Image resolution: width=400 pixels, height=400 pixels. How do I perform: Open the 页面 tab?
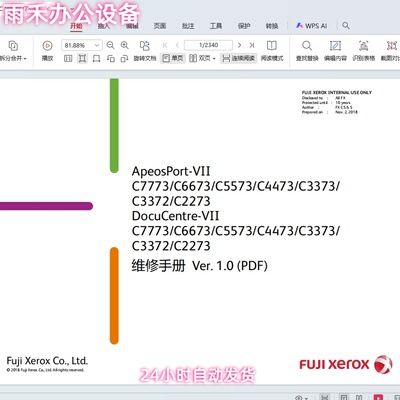click(160, 26)
